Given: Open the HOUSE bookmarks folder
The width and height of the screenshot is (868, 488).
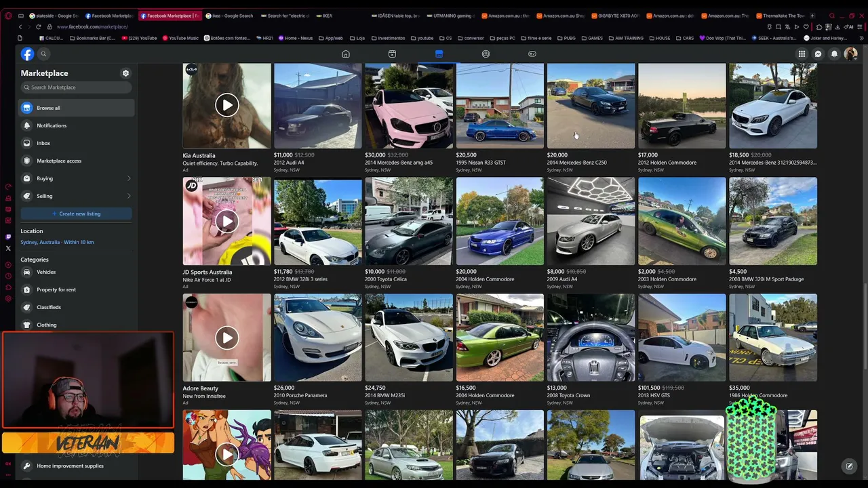Looking at the screenshot, I should click(660, 38).
